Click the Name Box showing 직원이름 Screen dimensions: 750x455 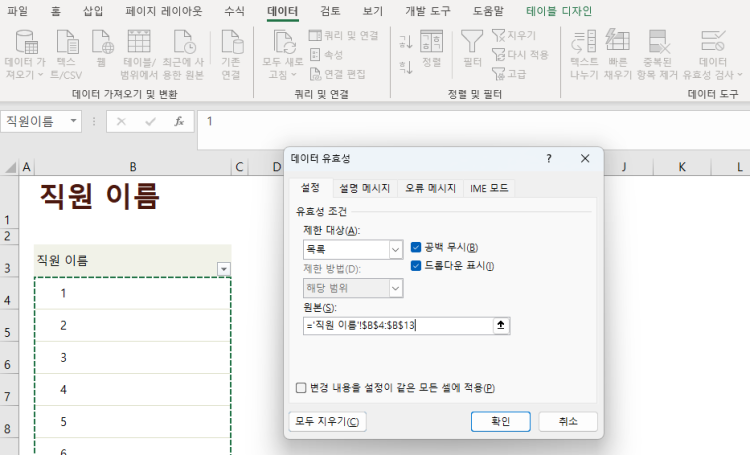coord(34,122)
